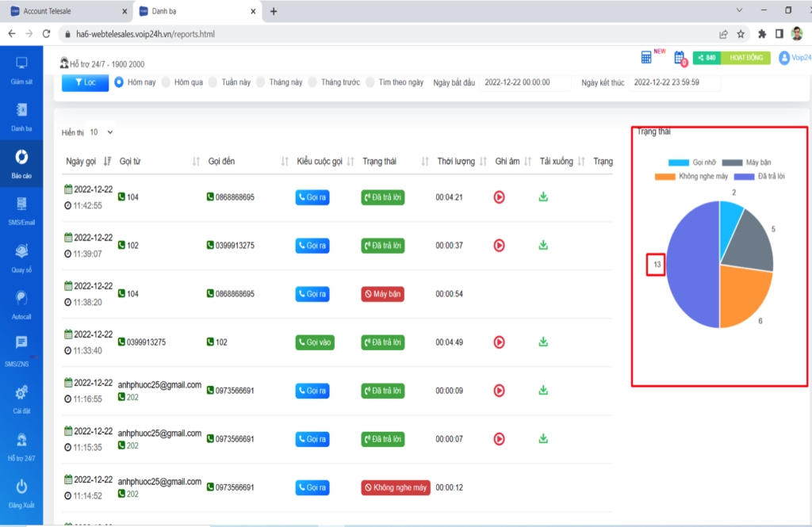The height and width of the screenshot is (527, 812).
Task: Open the Autocall headset icon
Action: (21, 299)
